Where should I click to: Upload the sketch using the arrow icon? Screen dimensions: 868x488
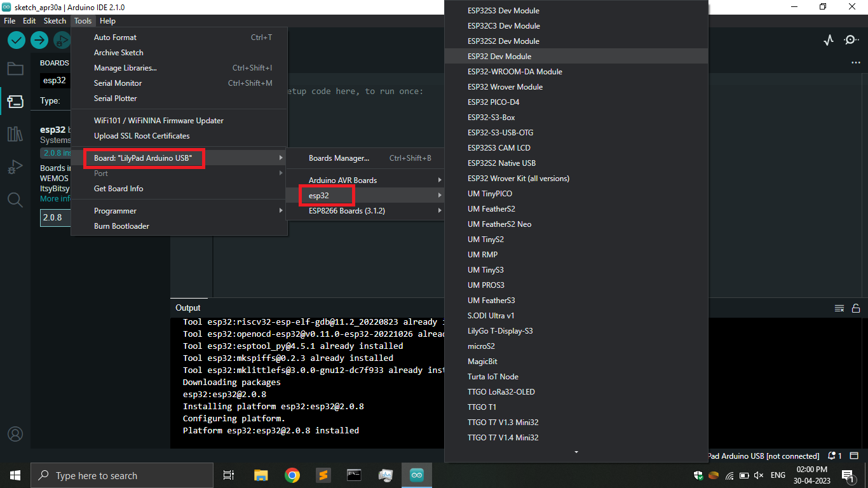(39, 39)
